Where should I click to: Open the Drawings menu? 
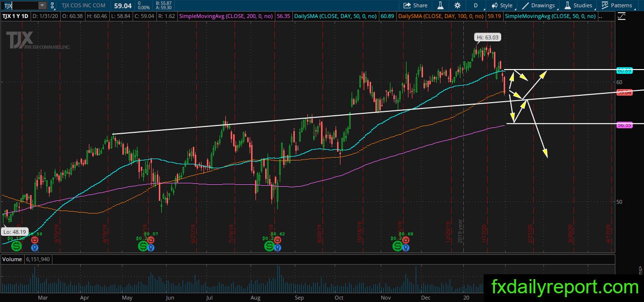(538, 5)
